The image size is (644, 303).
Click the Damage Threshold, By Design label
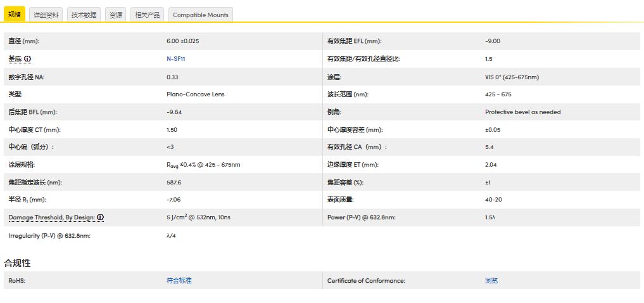point(52,217)
